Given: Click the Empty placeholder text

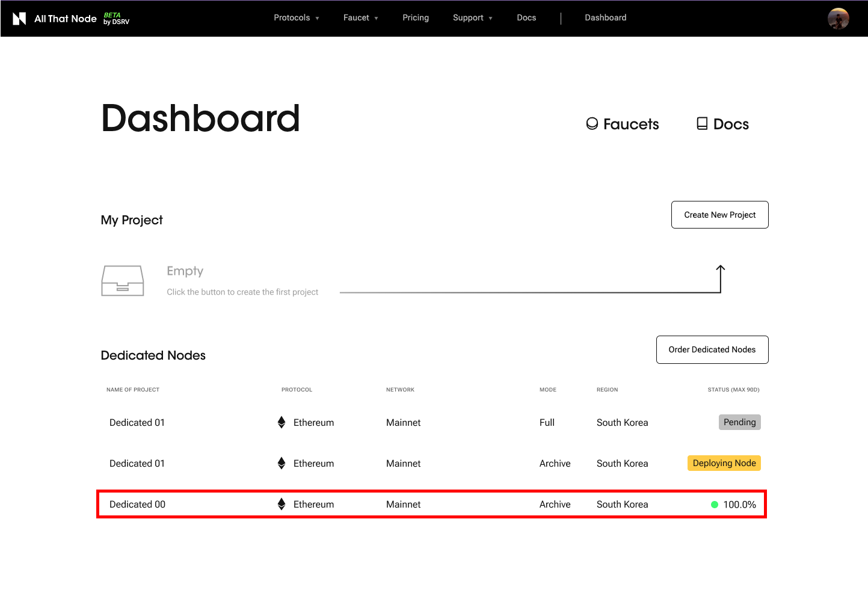Looking at the screenshot, I should coord(185,271).
